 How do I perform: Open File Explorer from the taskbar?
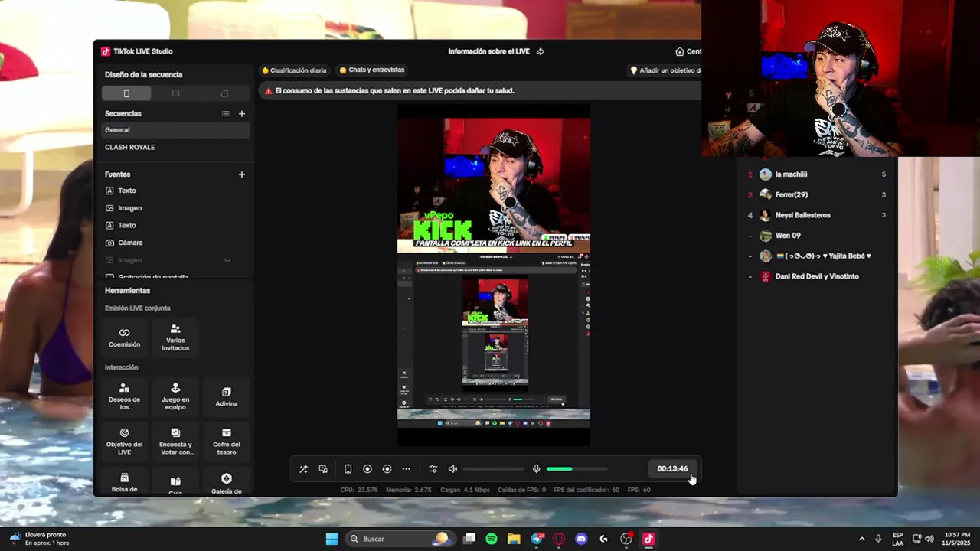pos(514,539)
